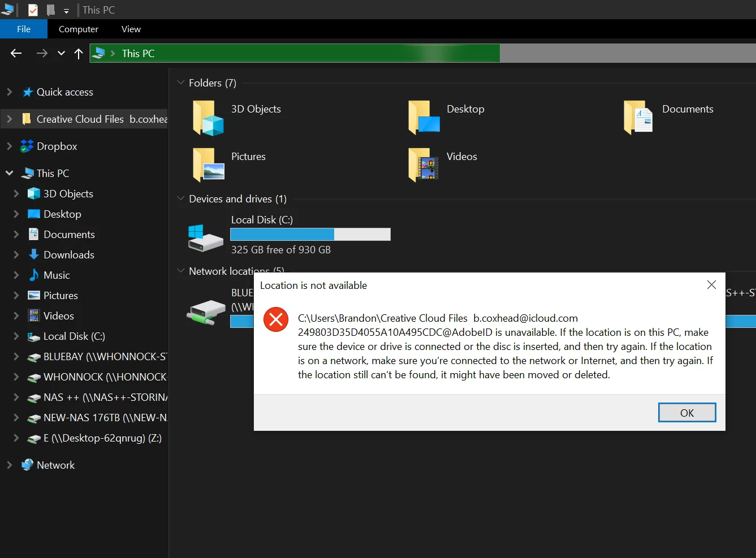The height and width of the screenshot is (558, 756).
Task: Click the New folder icon in title bar
Action: 51,10
